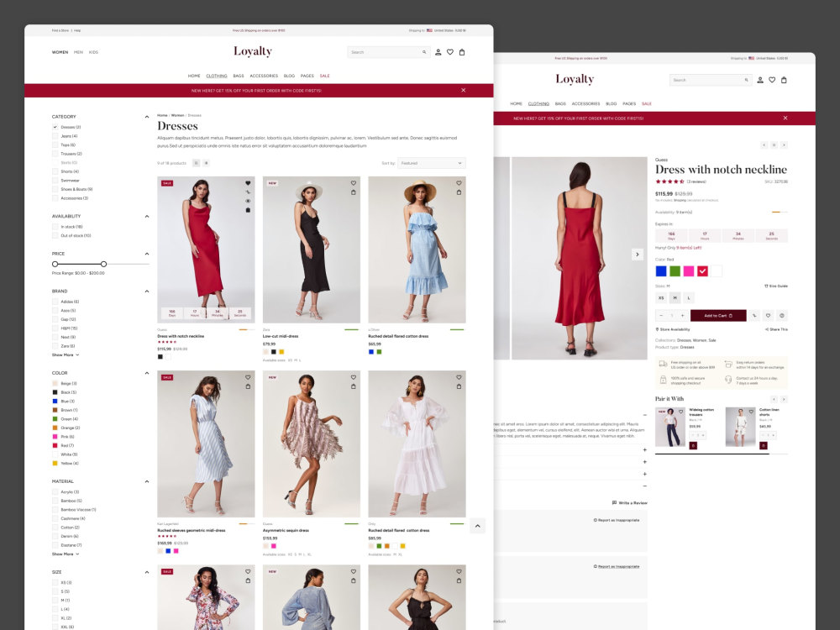The height and width of the screenshot is (630, 840).
Task: Collapse the Material filter section
Action: click(x=147, y=481)
